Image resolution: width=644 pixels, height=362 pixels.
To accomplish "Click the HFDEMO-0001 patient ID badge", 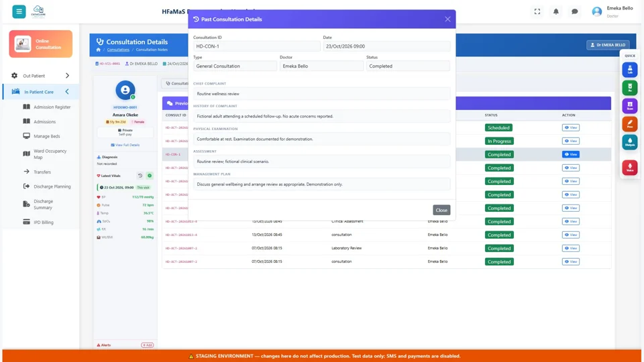I will coord(125,107).
